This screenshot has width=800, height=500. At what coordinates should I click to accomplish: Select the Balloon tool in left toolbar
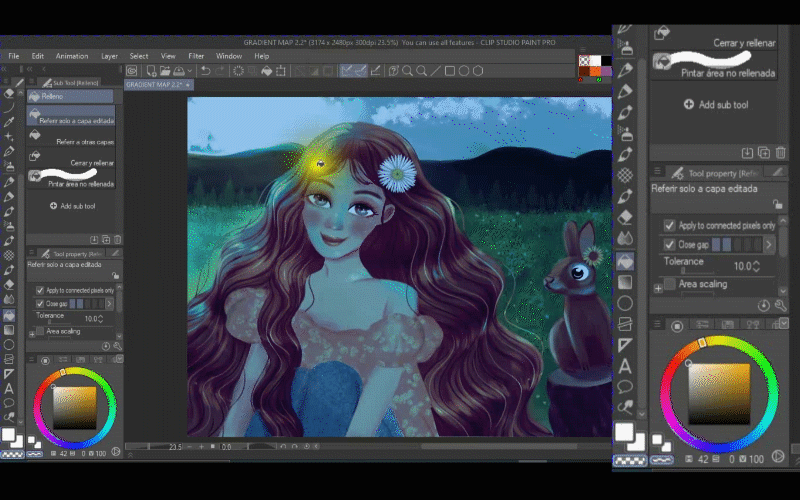point(9,401)
